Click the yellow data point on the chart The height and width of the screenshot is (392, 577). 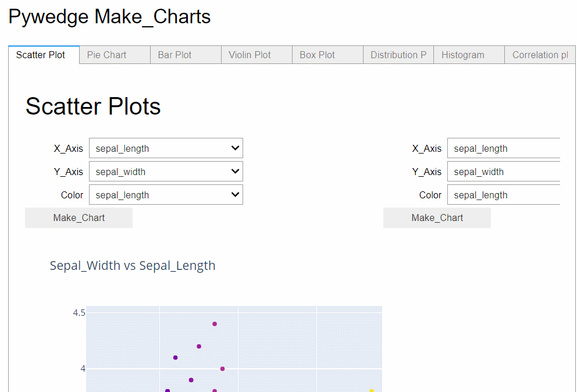[372, 391]
